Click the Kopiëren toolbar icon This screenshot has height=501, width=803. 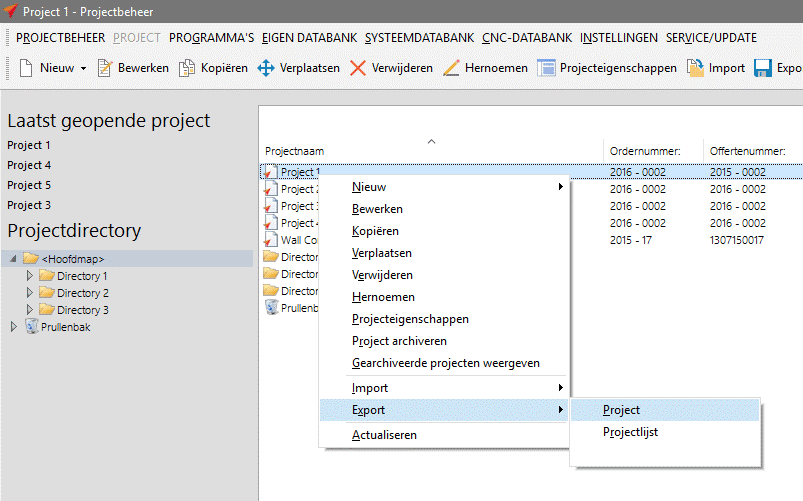(x=186, y=68)
